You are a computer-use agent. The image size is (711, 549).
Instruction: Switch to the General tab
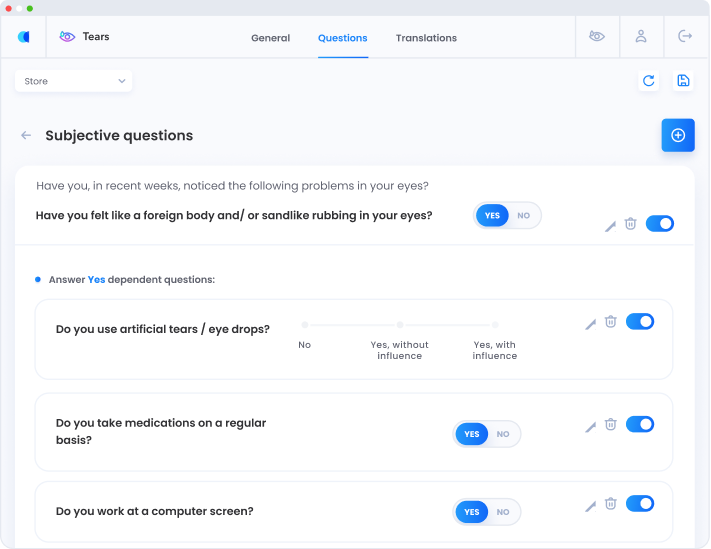tap(270, 38)
